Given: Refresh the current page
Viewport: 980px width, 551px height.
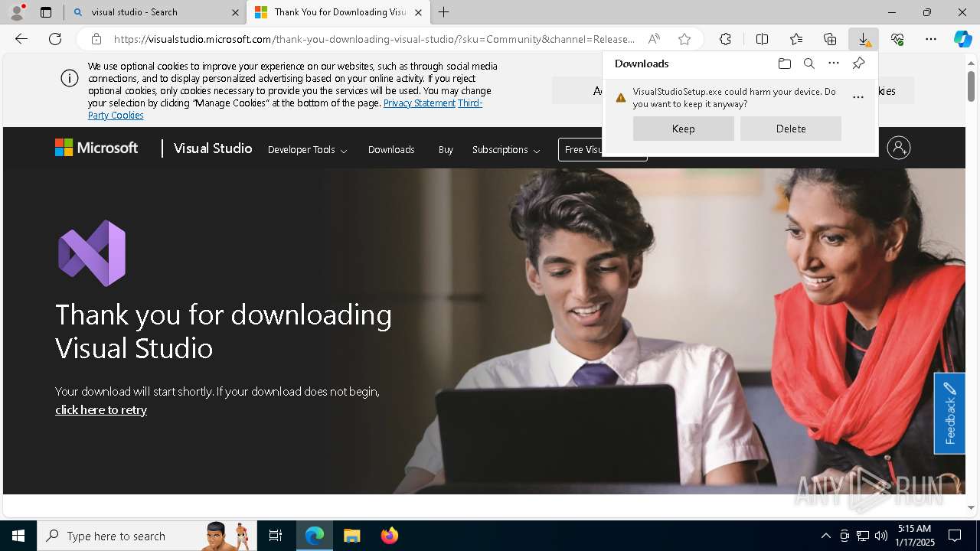Looking at the screenshot, I should pos(55,39).
